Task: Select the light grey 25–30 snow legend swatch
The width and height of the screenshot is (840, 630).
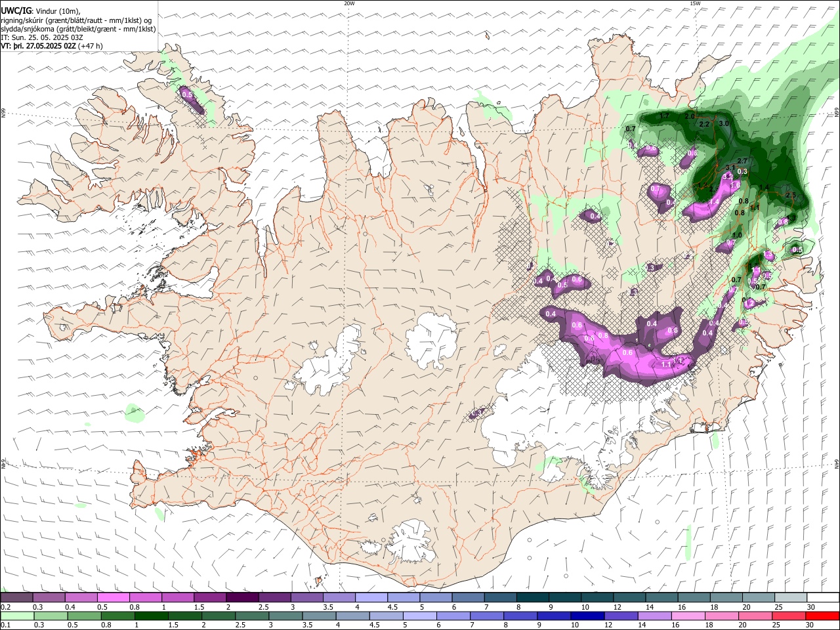Action: 791,597
